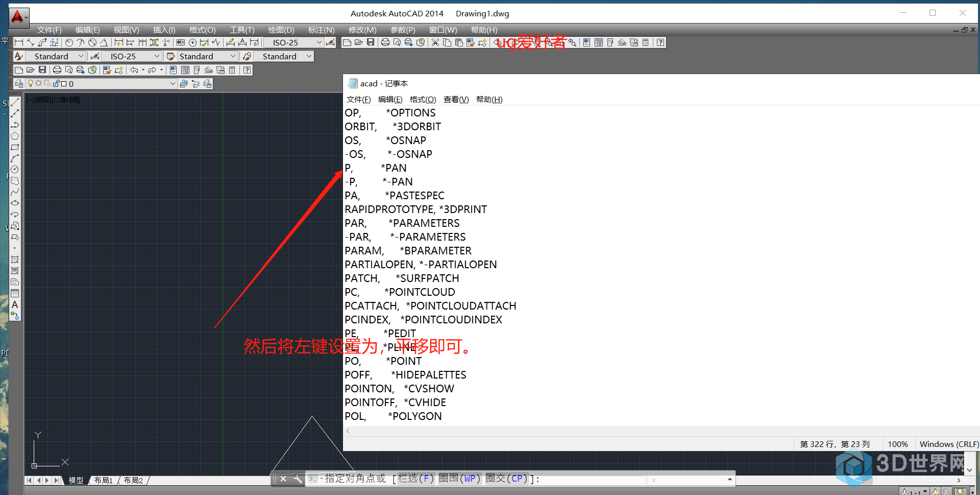Viewport: 980px width, 495px height.
Task: Expand the Text Style Standard dropdown
Action: click(81, 56)
